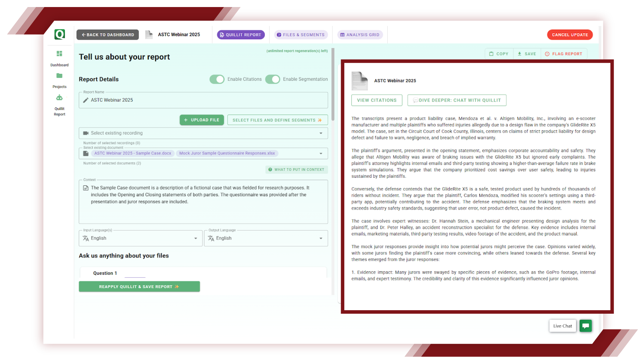Switch to Analysis Grid tab
This screenshot has width=644, height=362.
tap(360, 35)
